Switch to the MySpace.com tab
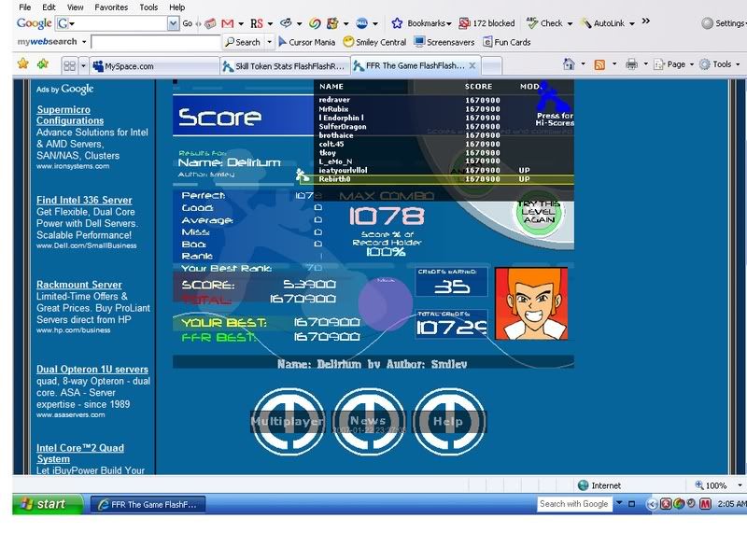 pyautogui.click(x=149, y=66)
